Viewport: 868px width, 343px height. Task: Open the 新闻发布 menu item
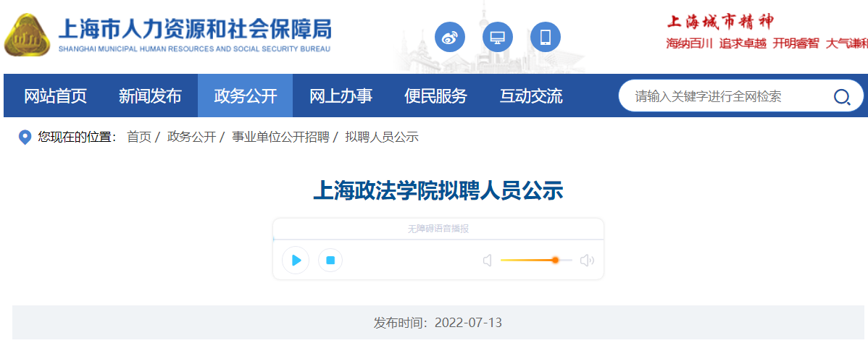150,96
